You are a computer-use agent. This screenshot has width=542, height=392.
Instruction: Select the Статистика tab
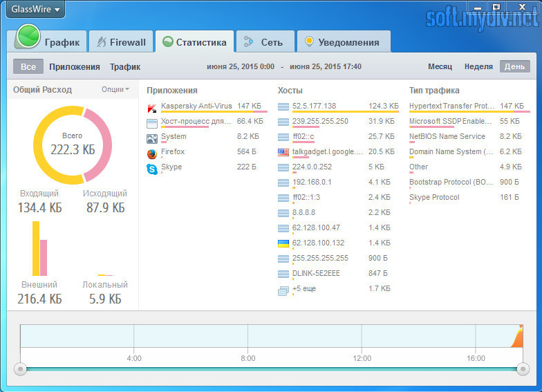[x=195, y=41]
